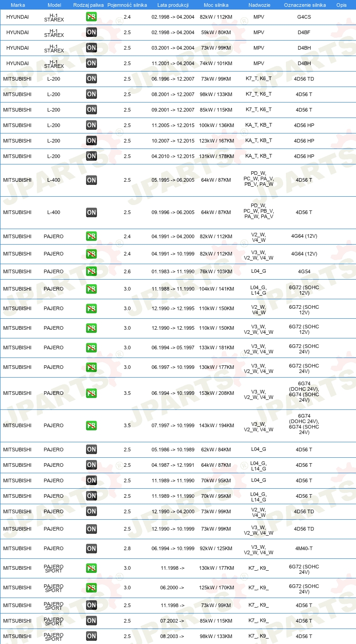Click the '10.2007 -> 12.2015' production years cell
This screenshot has height=644, width=356.
(x=173, y=141)
